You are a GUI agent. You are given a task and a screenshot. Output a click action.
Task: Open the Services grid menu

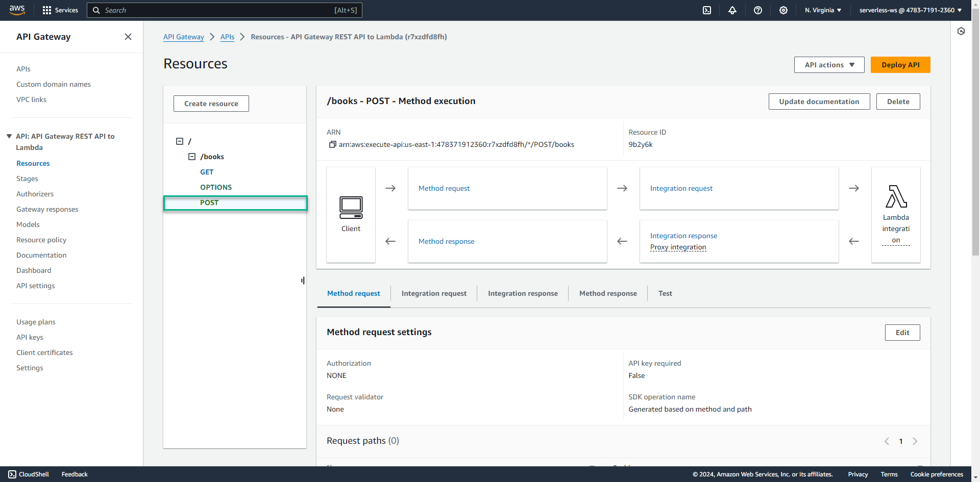(60, 10)
